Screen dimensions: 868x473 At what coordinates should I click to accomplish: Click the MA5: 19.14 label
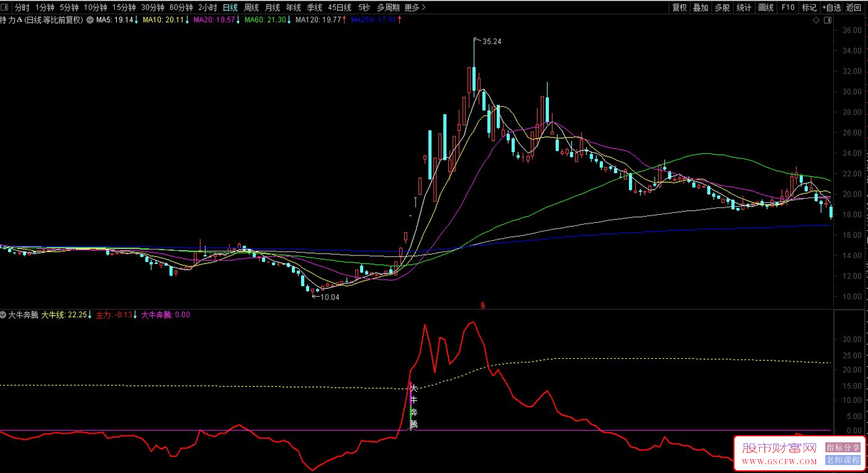[114, 21]
